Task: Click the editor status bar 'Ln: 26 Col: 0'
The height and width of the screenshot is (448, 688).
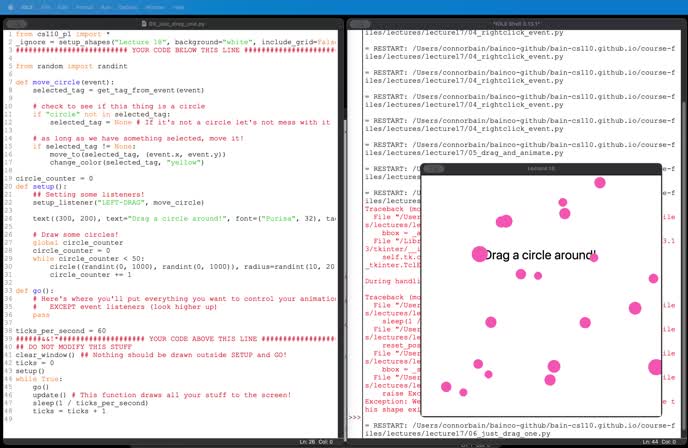Action: 316,442
